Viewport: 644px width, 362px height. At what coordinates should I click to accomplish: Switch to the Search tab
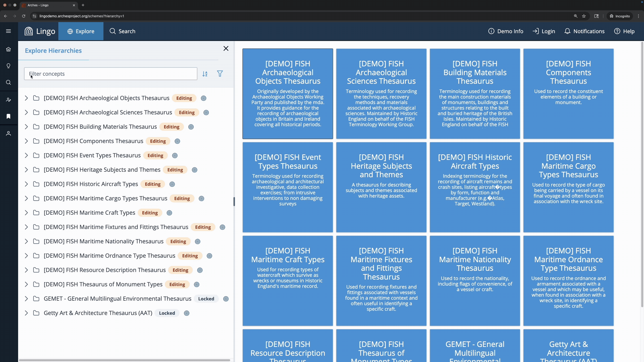(x=123, y=31)
